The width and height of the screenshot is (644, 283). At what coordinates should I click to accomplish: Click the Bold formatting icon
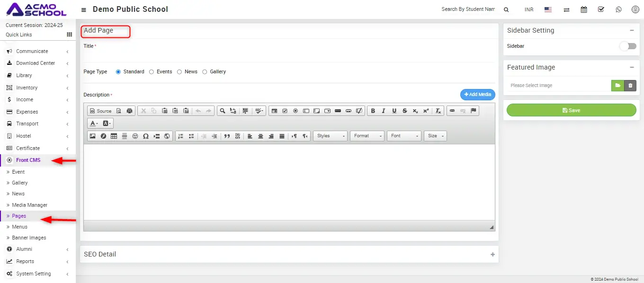tap(373, 111)
